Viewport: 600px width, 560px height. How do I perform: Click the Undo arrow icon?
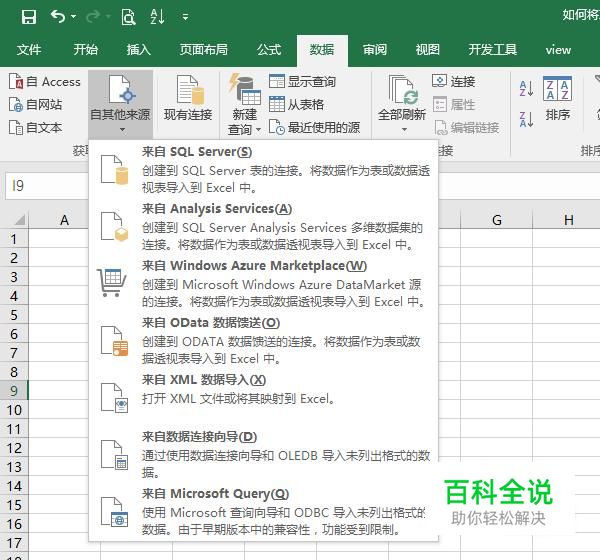58,16
